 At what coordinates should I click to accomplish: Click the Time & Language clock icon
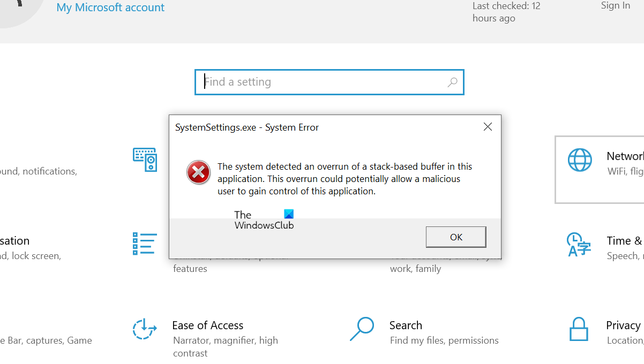579,245
